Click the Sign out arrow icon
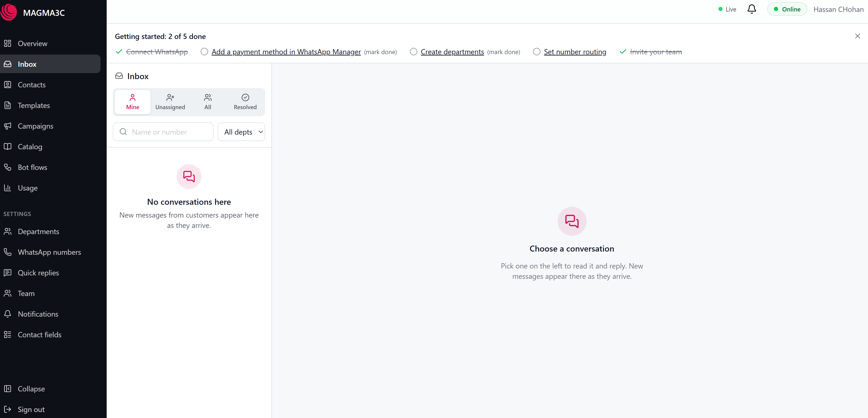Image resolution: width=868 pixels, height=418 pixels. click(x=8, y=409)
